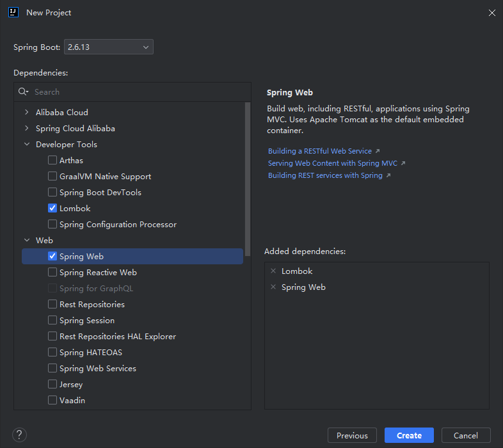Check Rest Repositories HAL Explorer

tap(52, 336)
